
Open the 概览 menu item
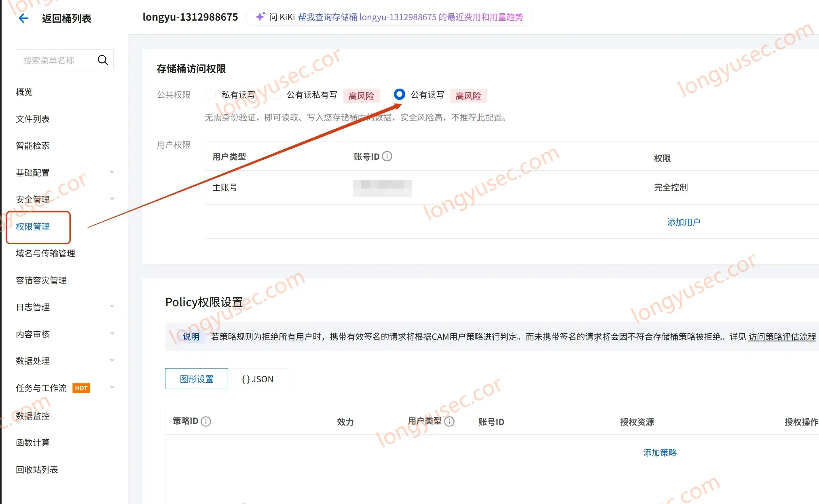point(24,92)
